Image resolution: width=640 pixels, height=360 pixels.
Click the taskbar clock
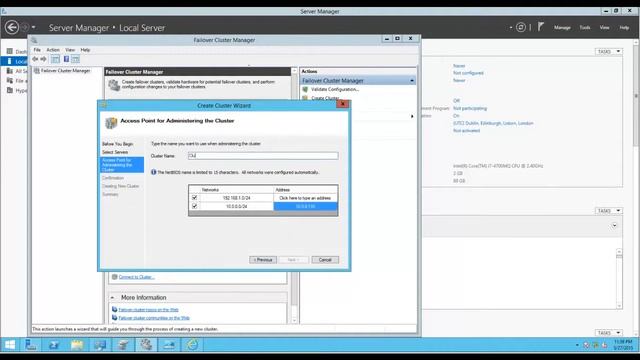pyautogui.click(x=623, y=345)
